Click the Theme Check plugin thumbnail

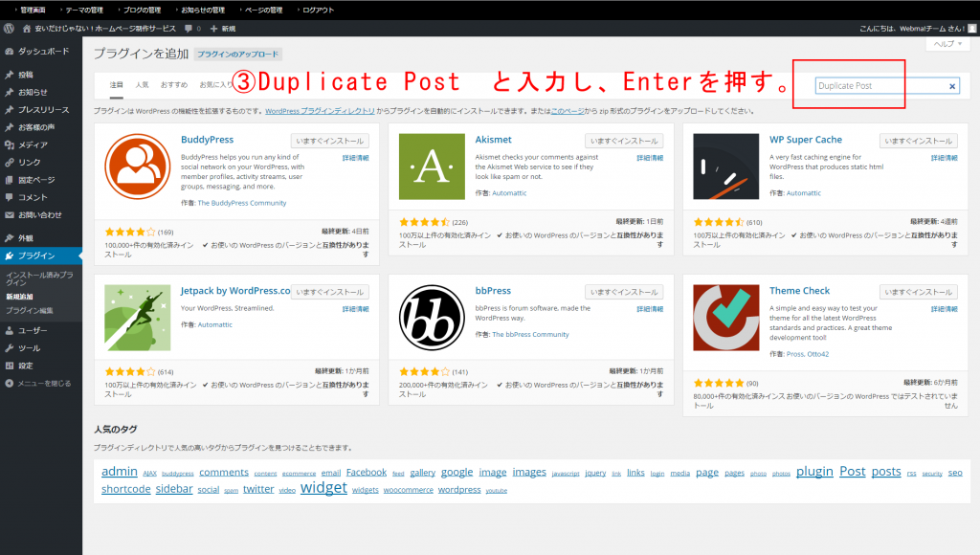tap(726, 318)
